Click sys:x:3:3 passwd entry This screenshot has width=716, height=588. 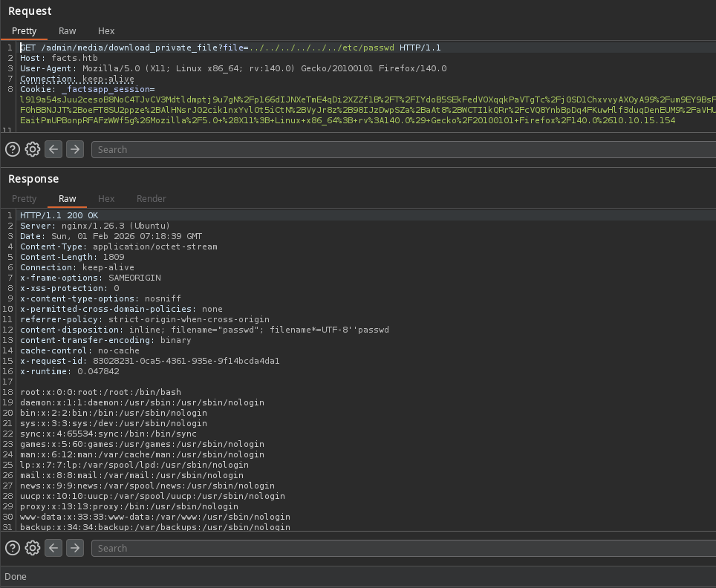[114, 424]
